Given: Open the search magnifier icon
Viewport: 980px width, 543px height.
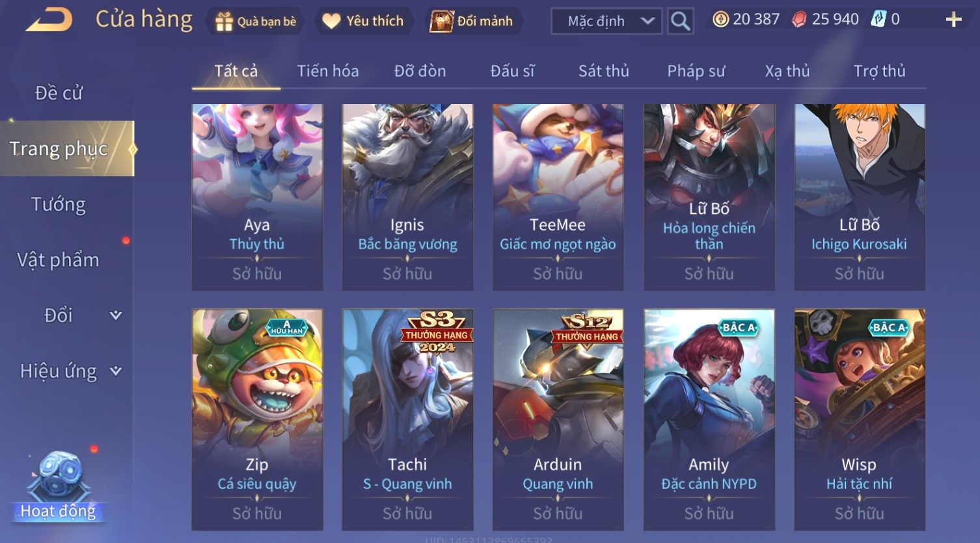Looking at the screenshot, I should [x=680, y=21].
